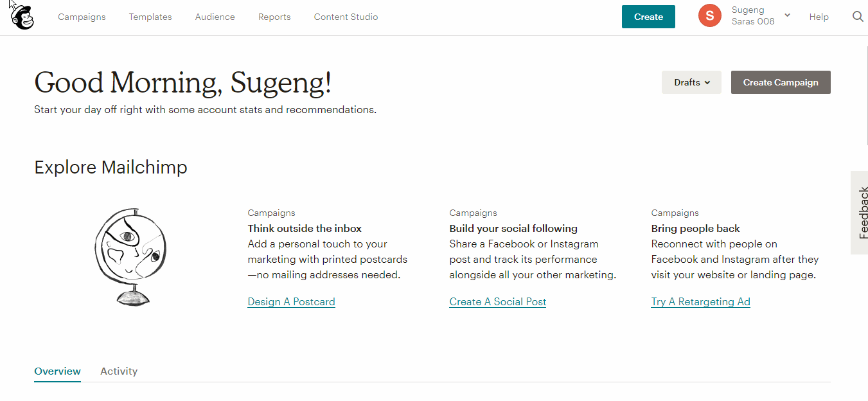Click the "Good Morning, Sugeng!" greeting

[x=183, y=83]
